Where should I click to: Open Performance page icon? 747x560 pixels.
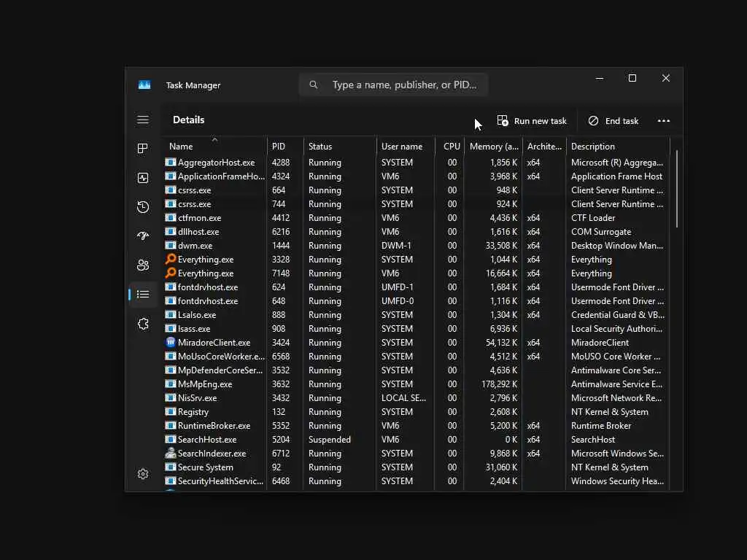pyautogui.click(x=143, y=178)
